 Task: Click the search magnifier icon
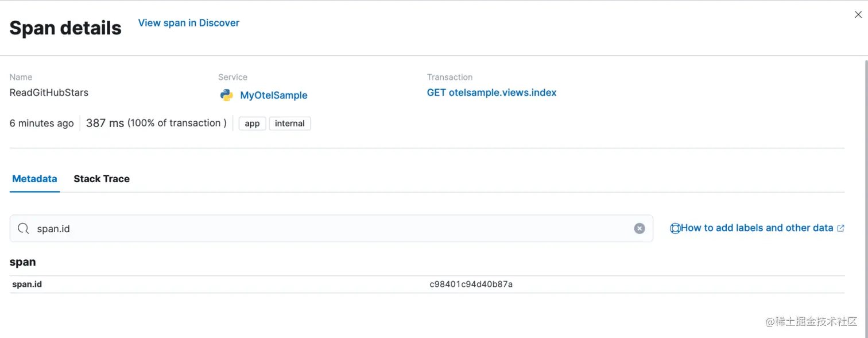pyautogui.click(x=23, y=228)
